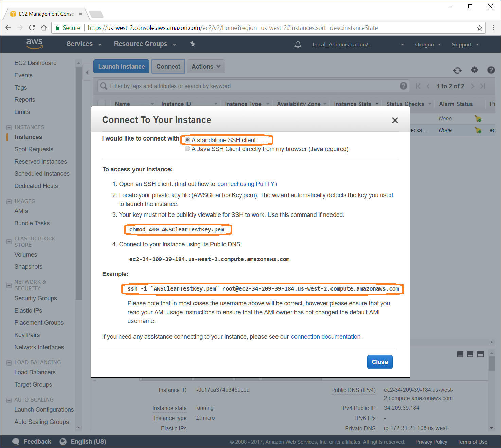Image resolution: width=501 pixels, height=448 pixels.
Task: Bookmark this page with the star icon
Action: coord(479,28)
